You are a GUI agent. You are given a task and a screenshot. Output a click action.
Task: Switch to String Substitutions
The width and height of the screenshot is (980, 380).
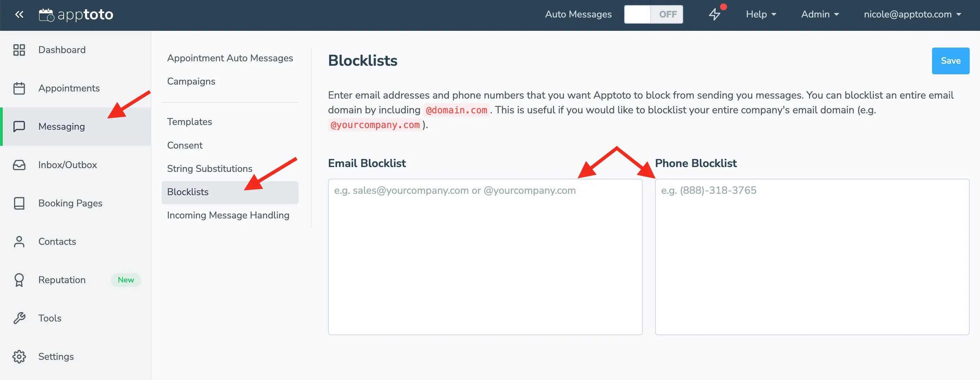click(x=210, y=168)
